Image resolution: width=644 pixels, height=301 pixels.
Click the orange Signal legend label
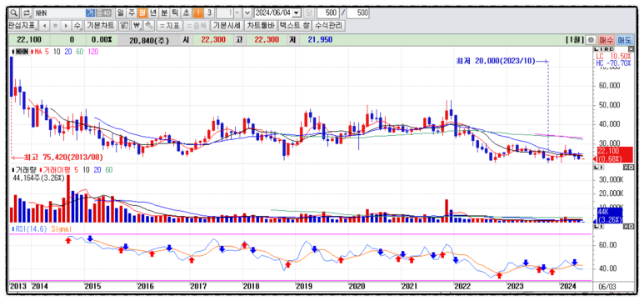62,228
